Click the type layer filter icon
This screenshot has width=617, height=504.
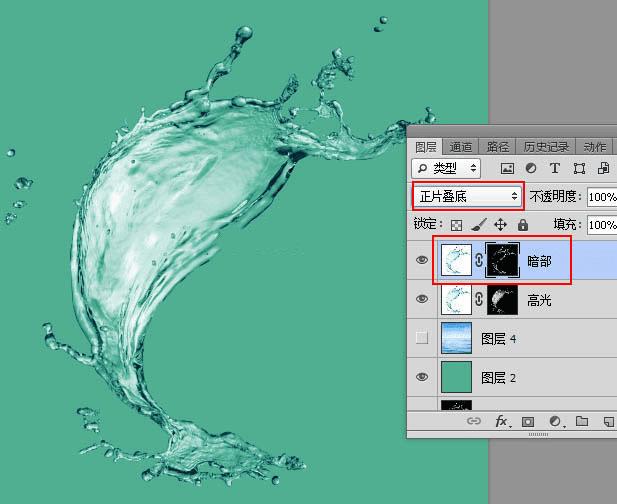click(555, 168)
